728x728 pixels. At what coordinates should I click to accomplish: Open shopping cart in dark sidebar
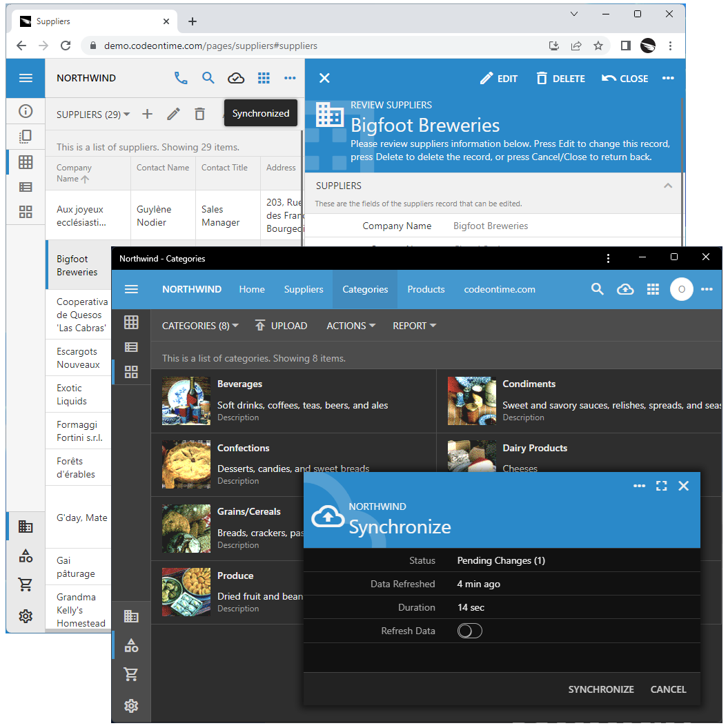(x=131, y=675)
